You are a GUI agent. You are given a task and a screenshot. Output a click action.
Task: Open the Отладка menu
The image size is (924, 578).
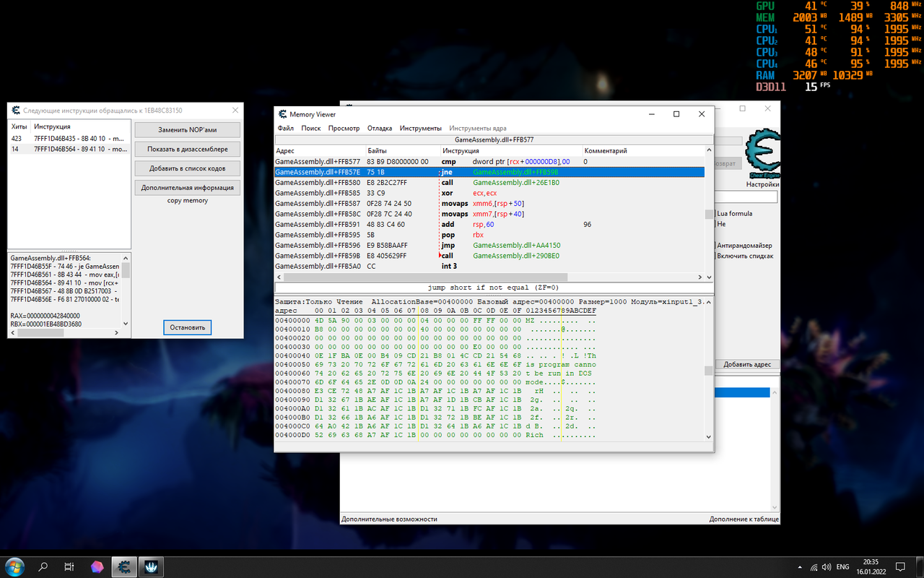point(380,128)
